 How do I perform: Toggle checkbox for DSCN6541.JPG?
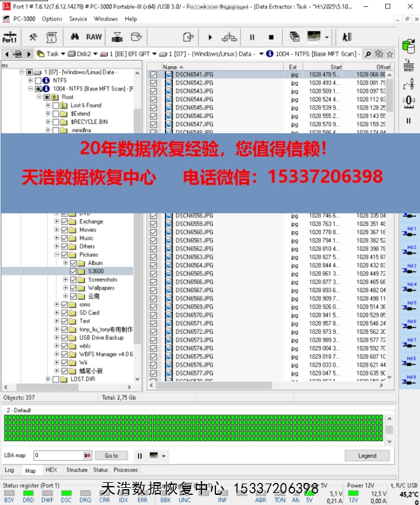(x=153, y=74)
